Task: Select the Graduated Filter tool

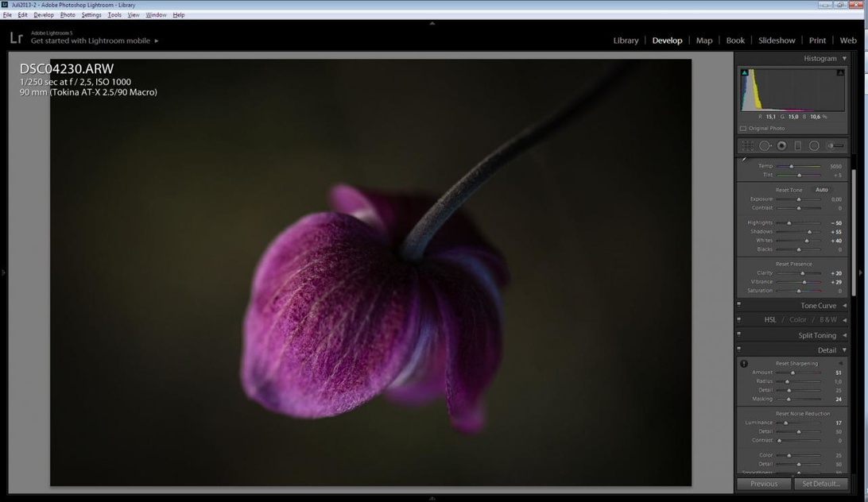Action: [x=798, y=146]
